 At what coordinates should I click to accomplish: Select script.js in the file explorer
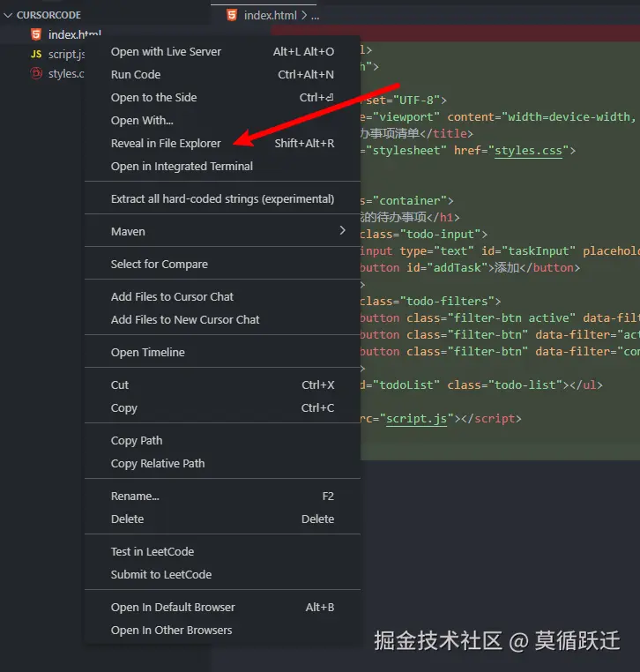[66, 54]
